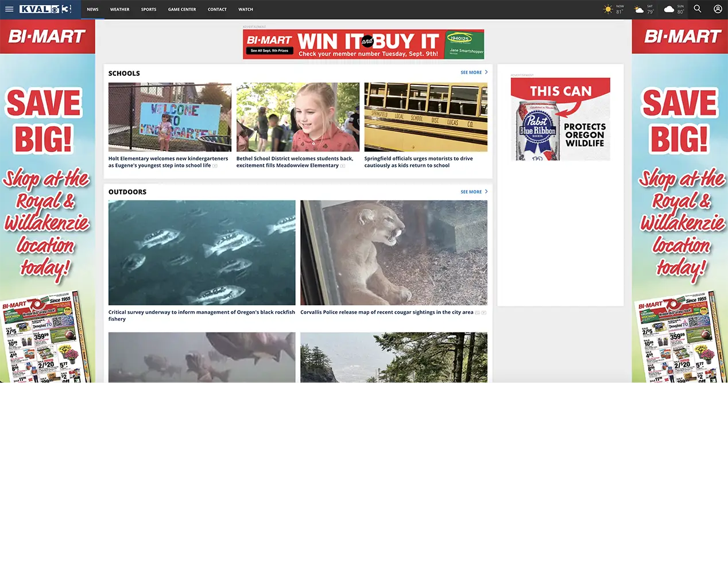Click the underwater rockfish thumbnail
The width and height of the screenshot is (728, 574).
(x=202, y=253)
